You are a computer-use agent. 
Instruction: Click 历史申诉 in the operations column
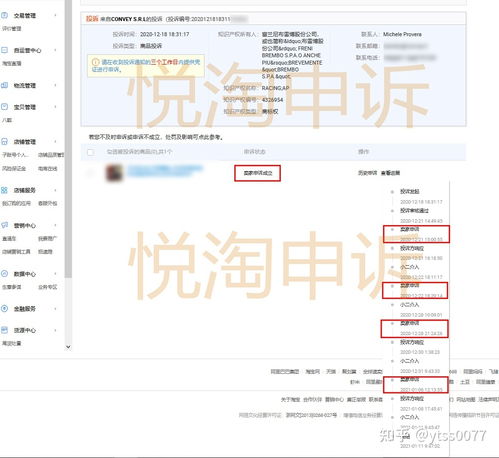368,173
